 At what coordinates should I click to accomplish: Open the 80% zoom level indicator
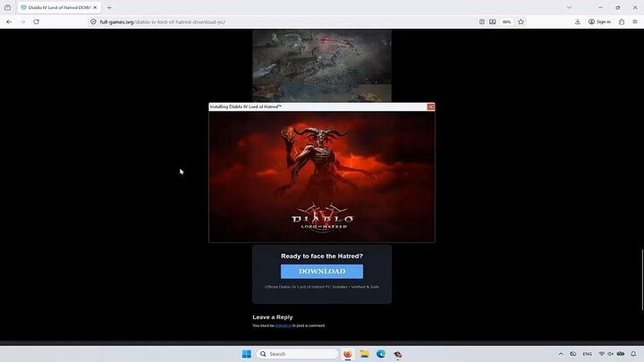[x=507, y=21]
